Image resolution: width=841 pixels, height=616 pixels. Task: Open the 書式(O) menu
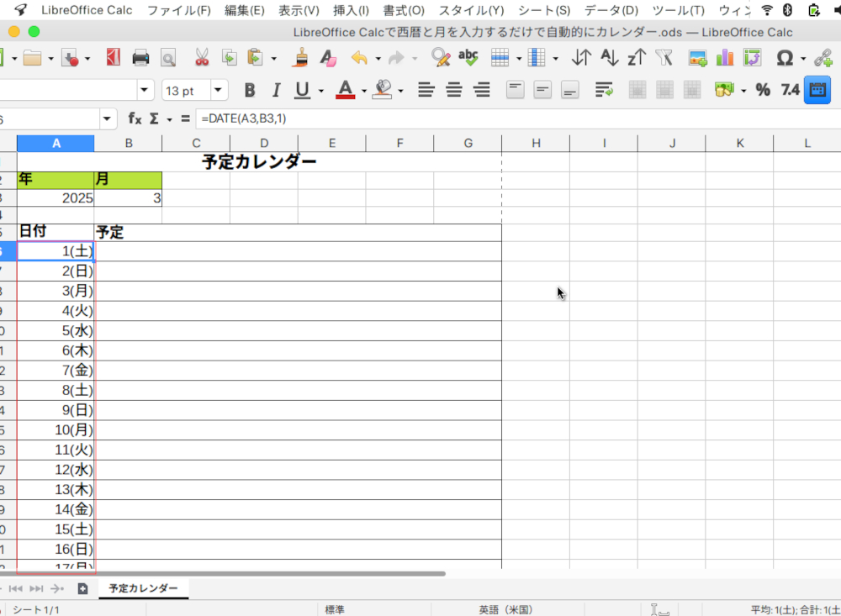click(404, 10)
